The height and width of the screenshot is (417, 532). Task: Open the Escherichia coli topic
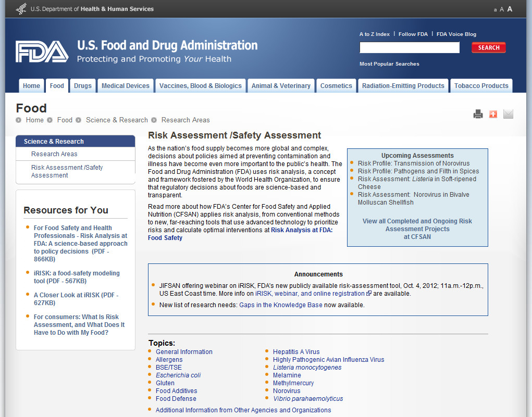click(178, 375)
